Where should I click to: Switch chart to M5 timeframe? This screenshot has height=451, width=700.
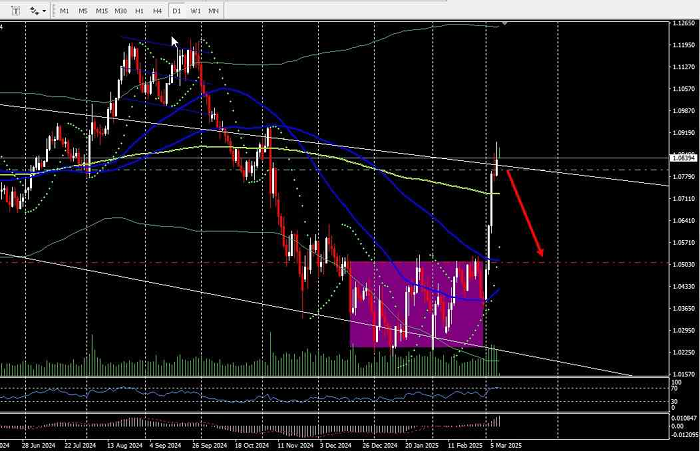[x=83, y=11]
